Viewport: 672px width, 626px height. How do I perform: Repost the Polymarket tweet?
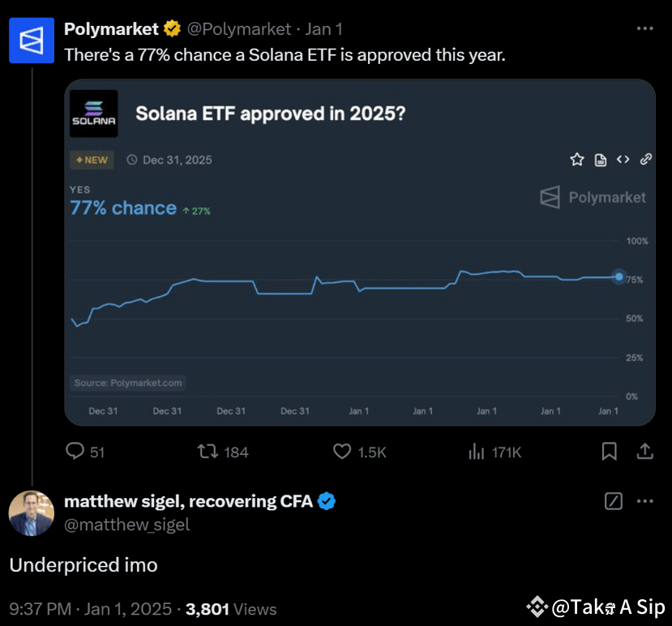[x=208, y=452]
